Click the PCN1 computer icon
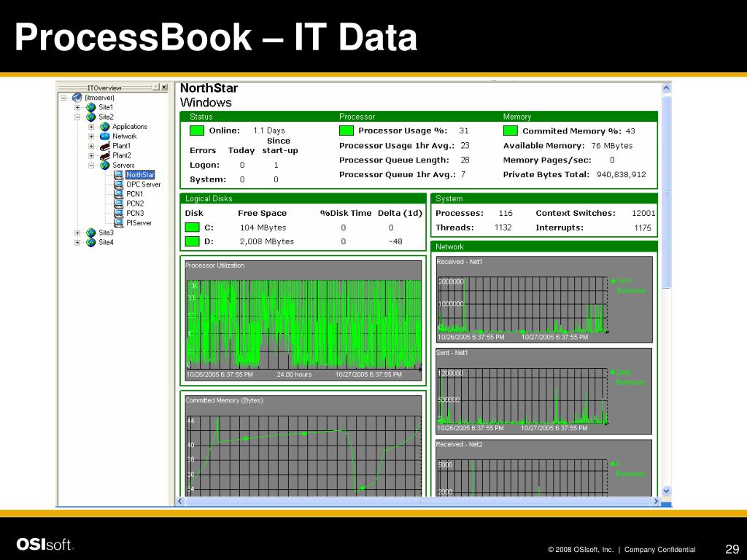The width and height of the screenshot is (747, 560). [x=119, y=194]
